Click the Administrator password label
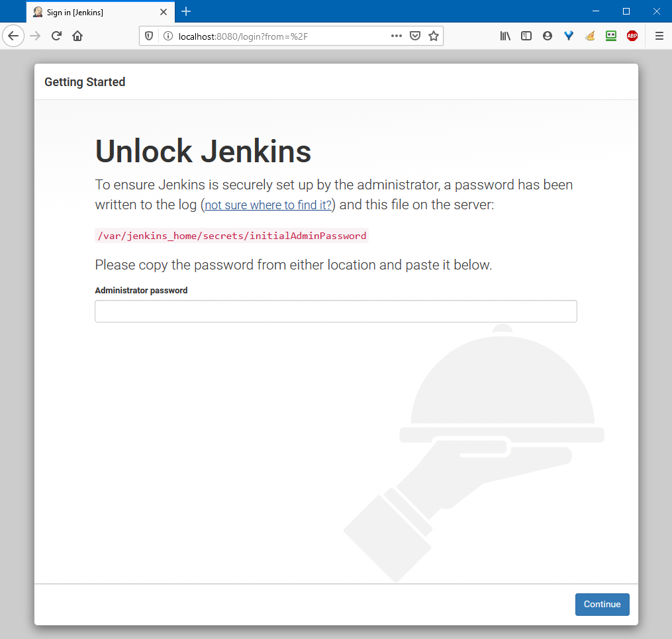The image size is (672, 639). [141, 291]
